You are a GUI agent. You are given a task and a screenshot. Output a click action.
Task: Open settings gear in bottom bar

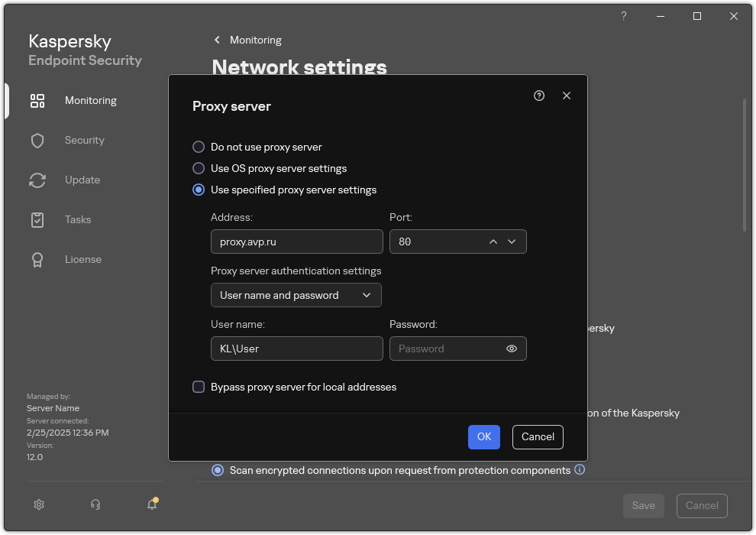click(x=39, y=504)
